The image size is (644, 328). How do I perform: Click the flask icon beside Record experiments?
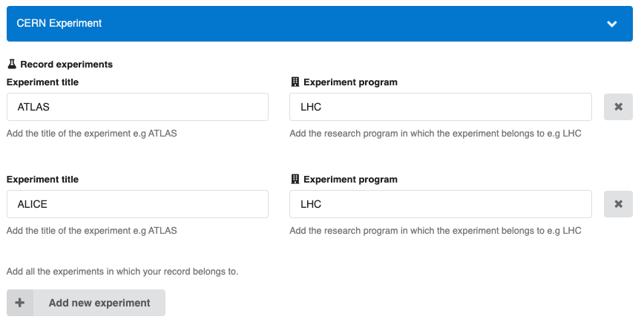point(12,65)
